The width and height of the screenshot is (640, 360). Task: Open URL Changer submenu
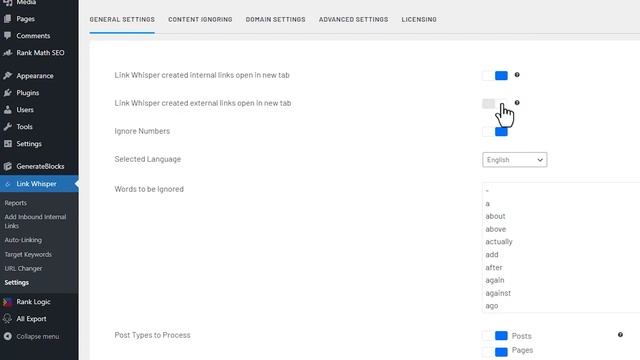click(23, 269)
